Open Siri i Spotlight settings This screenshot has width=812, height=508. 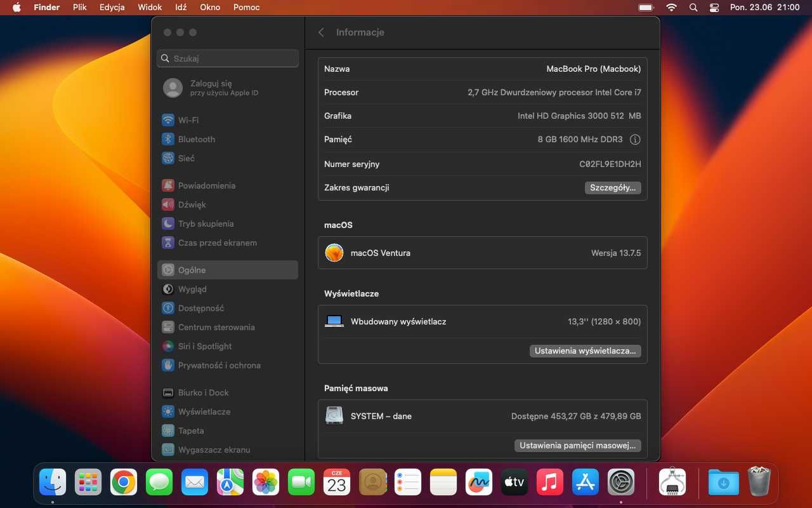coord(228,346)
